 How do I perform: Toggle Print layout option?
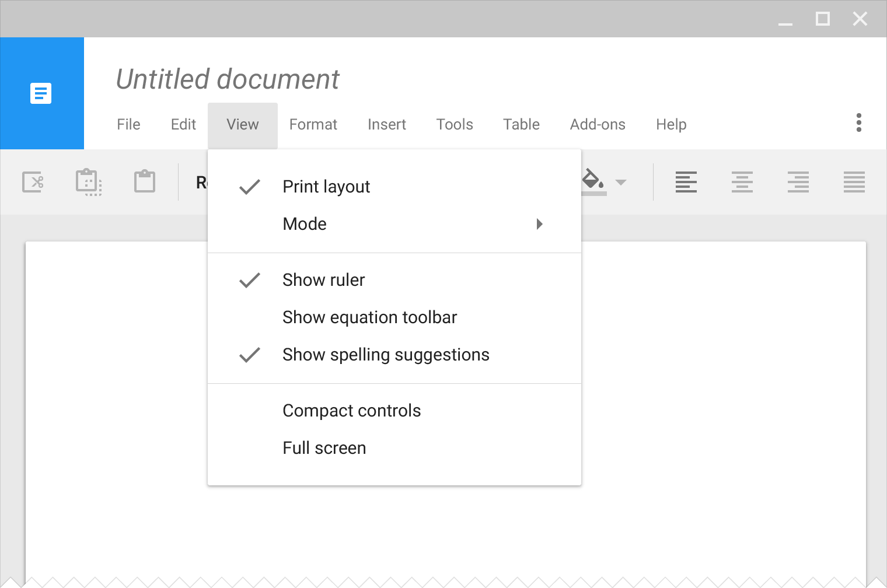click(394, 187)
